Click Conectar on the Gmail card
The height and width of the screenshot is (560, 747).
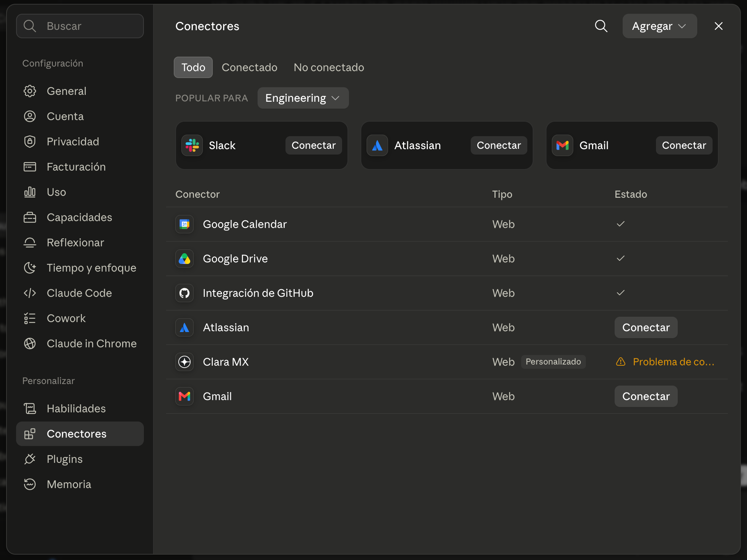click(684, 145)
